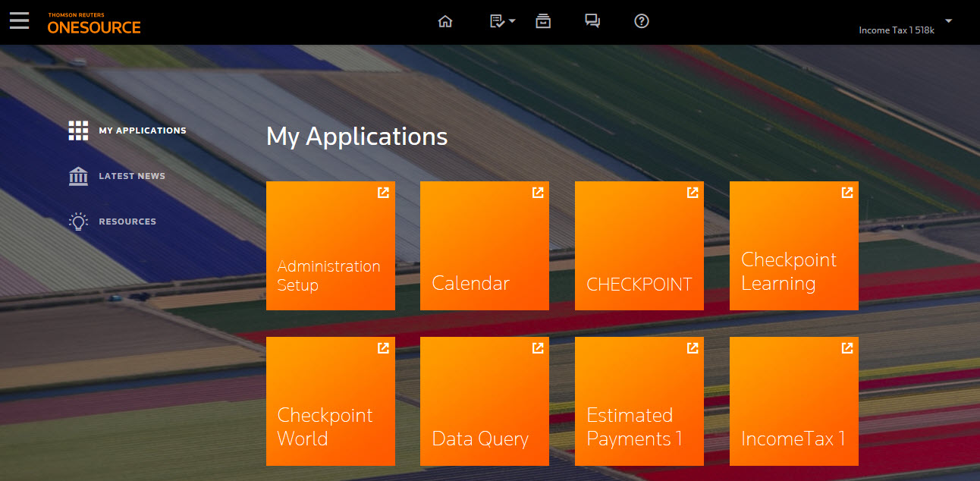Go to the Home icon
The width and height of the screenshot is (980, 481).
coord(445,21)
